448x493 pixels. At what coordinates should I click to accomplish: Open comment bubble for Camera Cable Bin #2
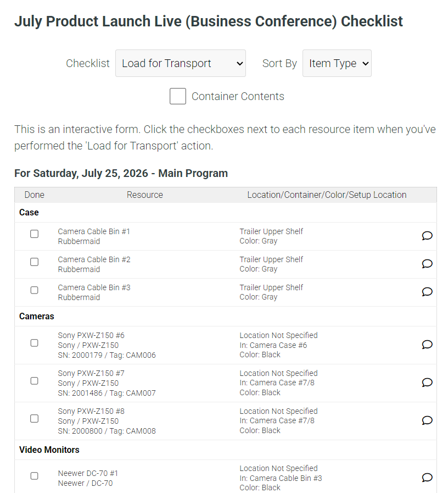(x=427, y=264)
